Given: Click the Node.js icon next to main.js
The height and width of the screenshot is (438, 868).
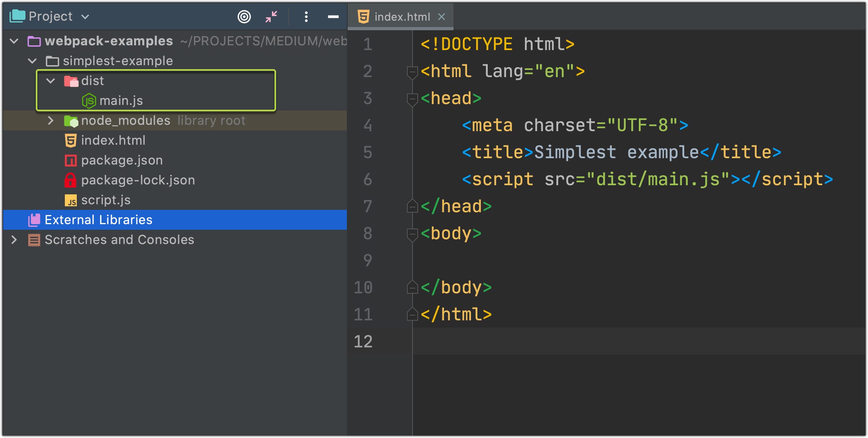Looking at the screenshot, I should [x=89, y=101].
